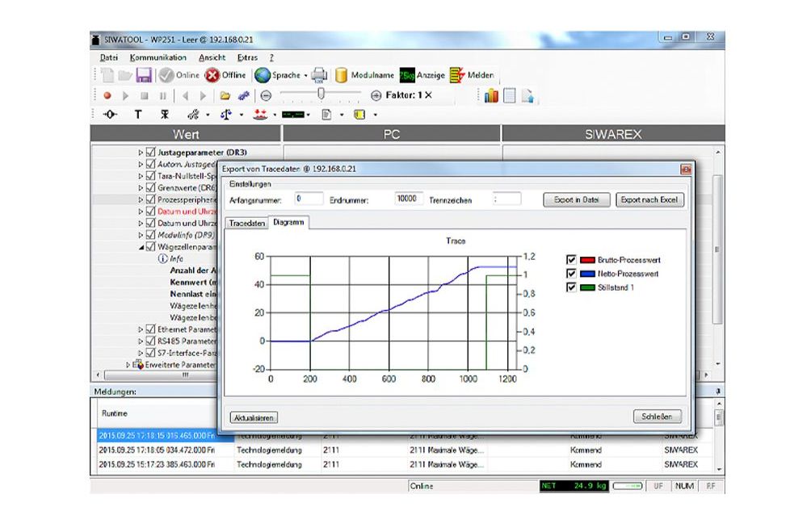The height and width of the screenshot is (532, 807).
Task: Click the NET 24.9 kg status display
Action: (x=574, y=486)
